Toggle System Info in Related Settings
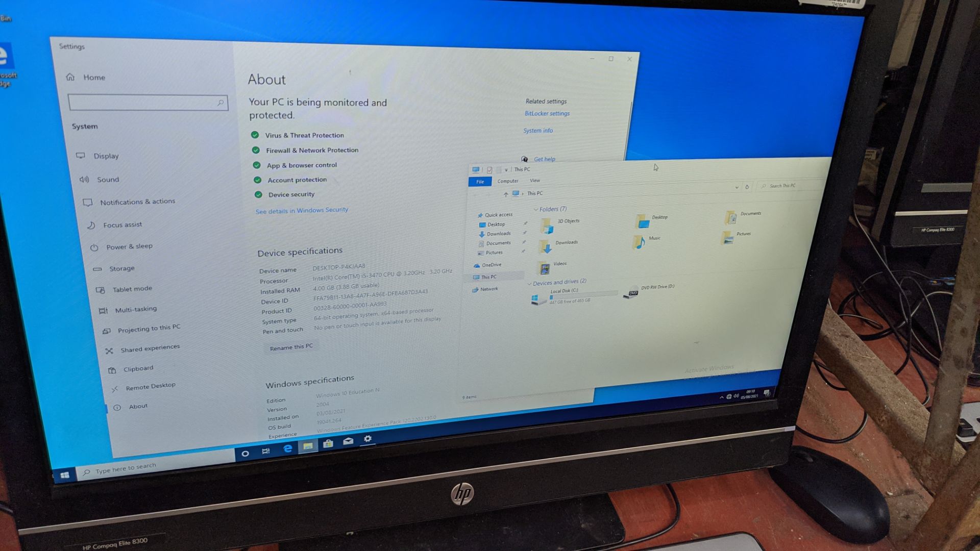 (x=537, y=131)
